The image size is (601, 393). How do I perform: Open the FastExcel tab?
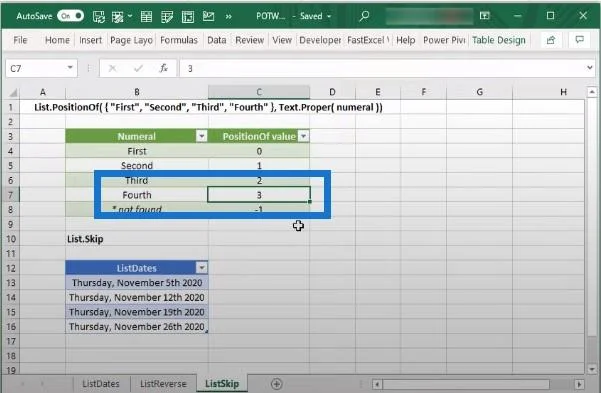click(x=368, y=40)
